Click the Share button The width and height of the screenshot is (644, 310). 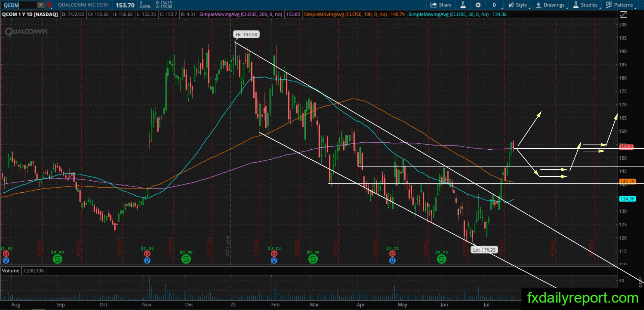[441, 5]
